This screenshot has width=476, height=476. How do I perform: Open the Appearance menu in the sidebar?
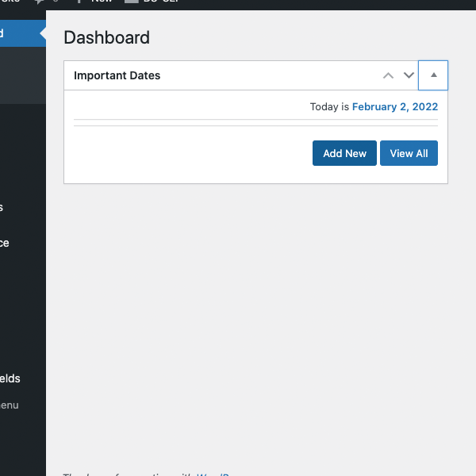click(6, 243)
